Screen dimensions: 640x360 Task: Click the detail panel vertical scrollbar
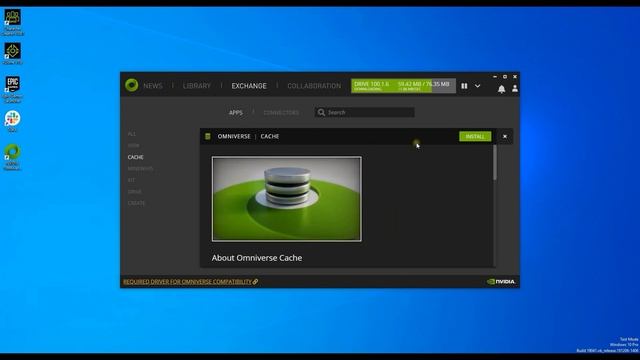coord(495,162)
